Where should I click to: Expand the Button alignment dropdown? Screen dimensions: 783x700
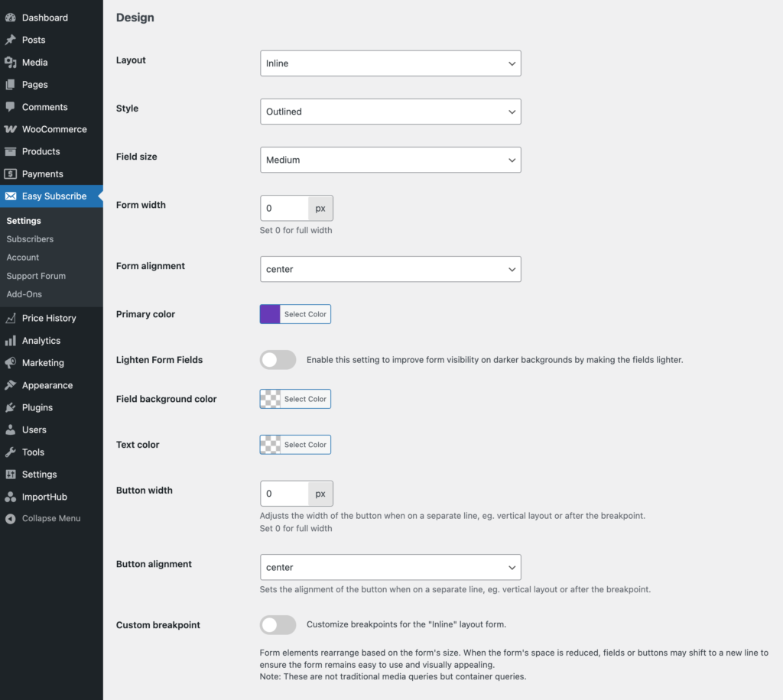(x=390, y=567)
